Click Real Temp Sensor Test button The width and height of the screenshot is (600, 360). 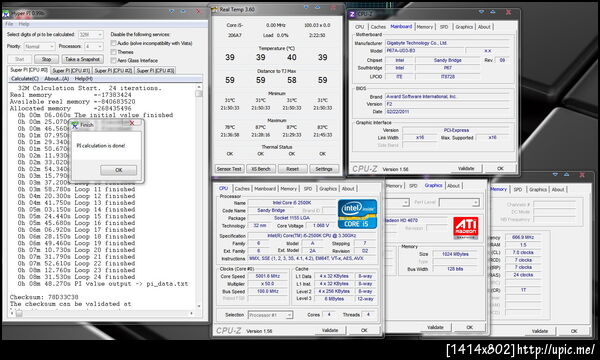[229, 169]
